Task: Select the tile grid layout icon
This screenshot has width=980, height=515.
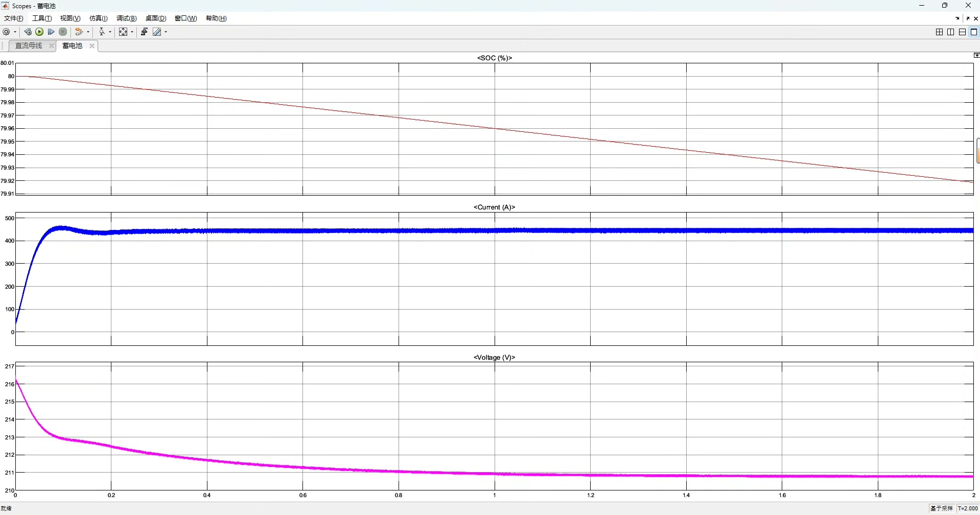Action: tap(939, 32)
